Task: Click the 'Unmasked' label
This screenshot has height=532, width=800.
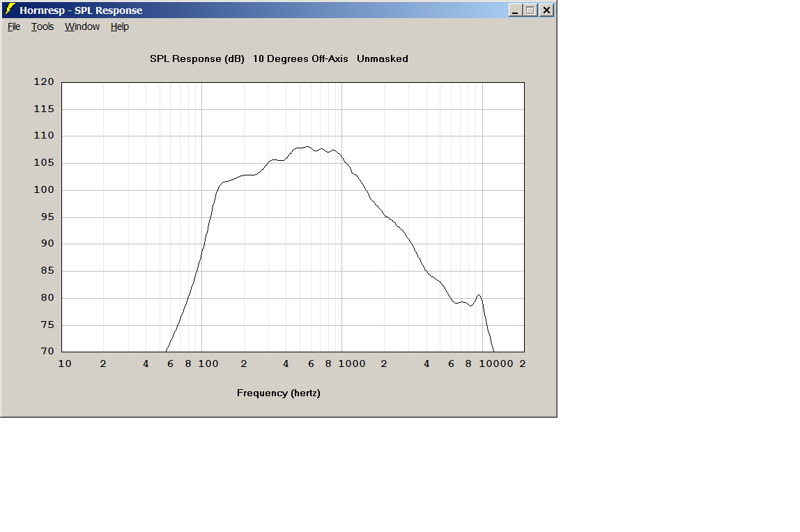Action: [x=383, y=58]
